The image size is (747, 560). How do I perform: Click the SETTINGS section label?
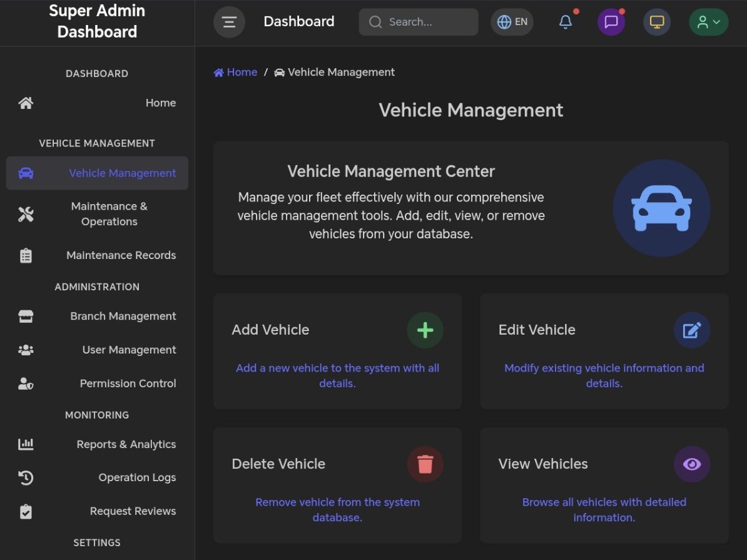(x=97, y=543)
